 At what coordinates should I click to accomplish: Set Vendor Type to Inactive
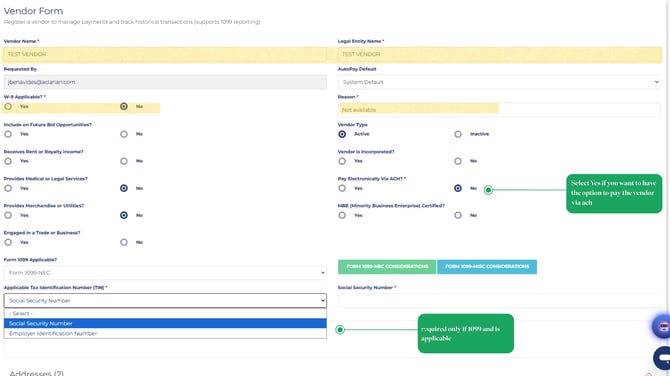[458, 134]
